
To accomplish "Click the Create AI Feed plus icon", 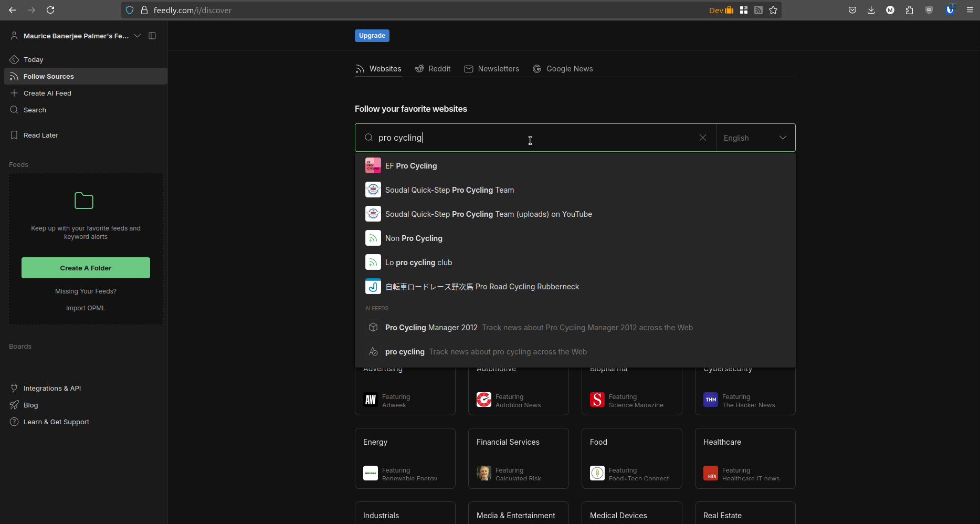I will (x=14, y=93).
